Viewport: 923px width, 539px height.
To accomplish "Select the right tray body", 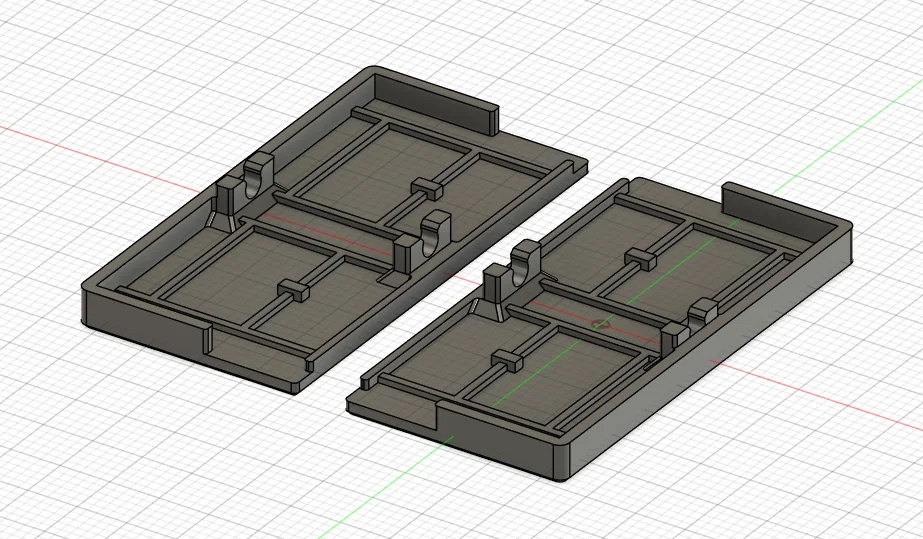I will click(x=599, y=330).
